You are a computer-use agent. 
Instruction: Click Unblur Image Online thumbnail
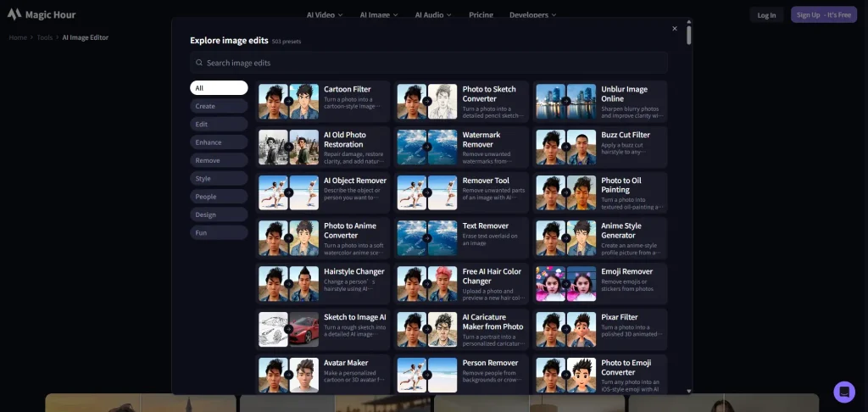[565, 102]
